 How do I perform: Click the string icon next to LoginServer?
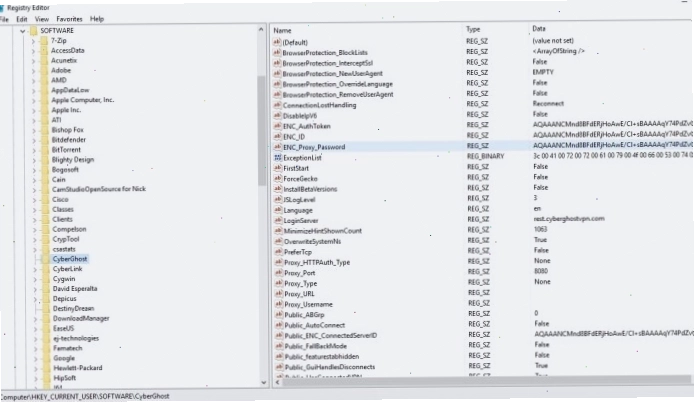(278, 220)
